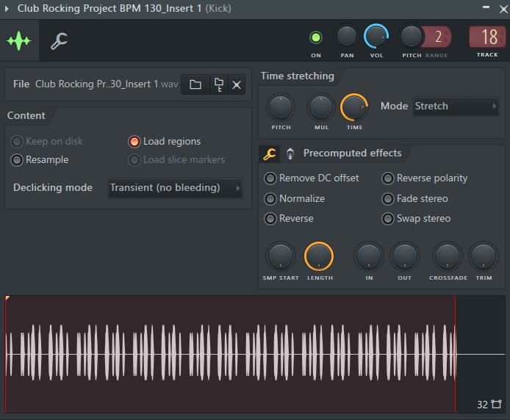Enable Reverse polarity

pyautogui.click(x=425, y=178)
